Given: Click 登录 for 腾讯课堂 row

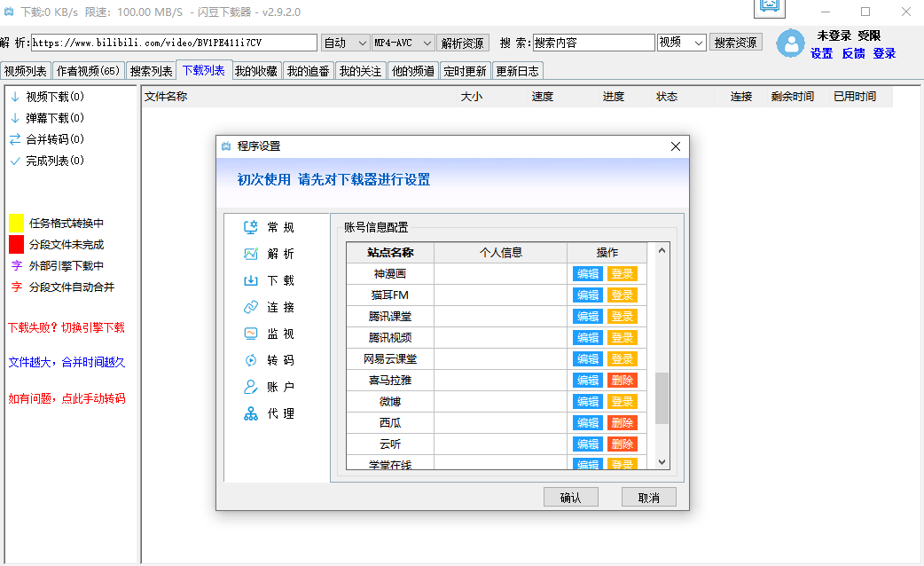Looking at the screenshot, I should [623, 316].
